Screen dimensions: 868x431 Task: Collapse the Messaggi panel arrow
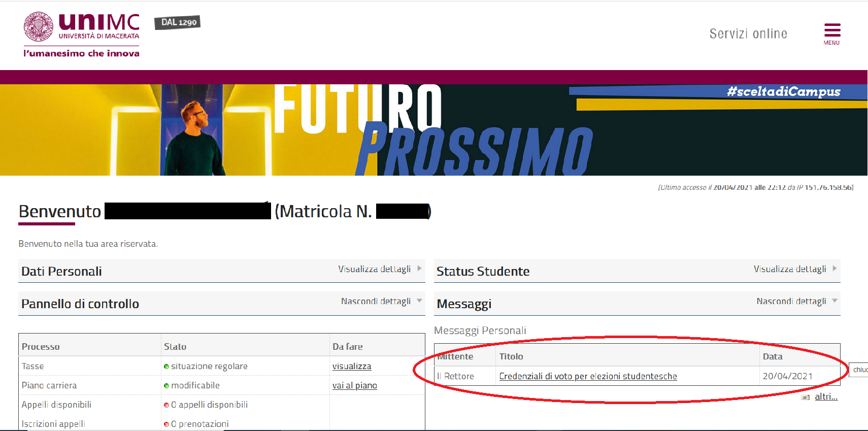835,301
